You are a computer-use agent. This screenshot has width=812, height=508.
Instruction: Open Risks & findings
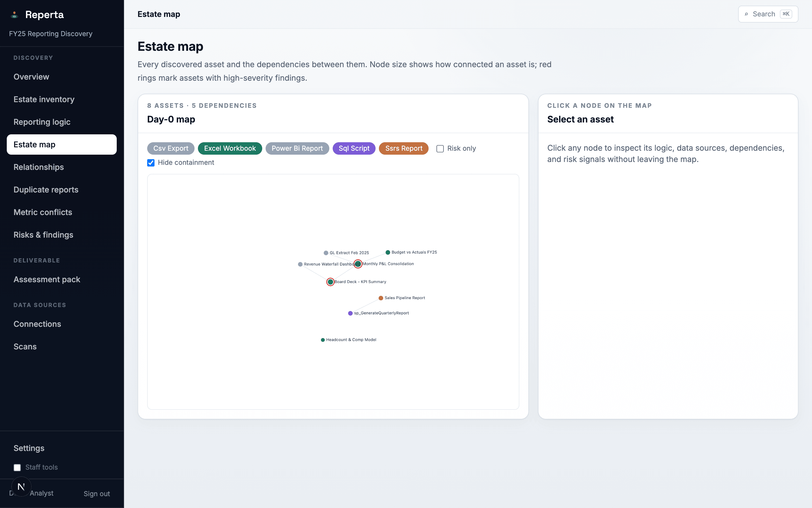(62, 235)
